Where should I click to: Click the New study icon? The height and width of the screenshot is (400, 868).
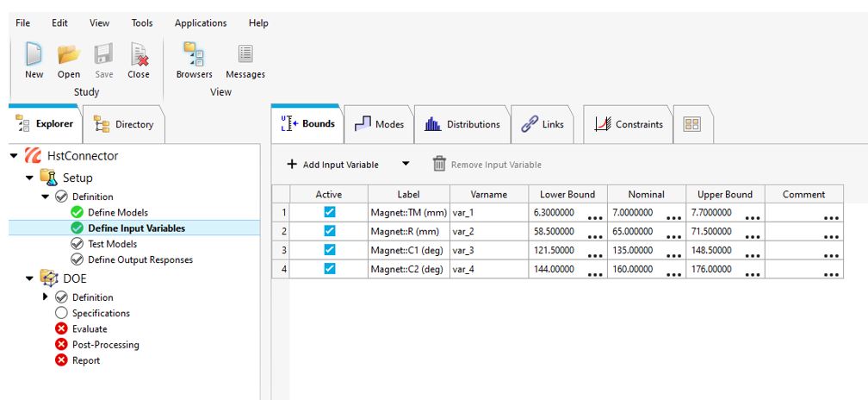pyautogui.click(x=34, y=56)
